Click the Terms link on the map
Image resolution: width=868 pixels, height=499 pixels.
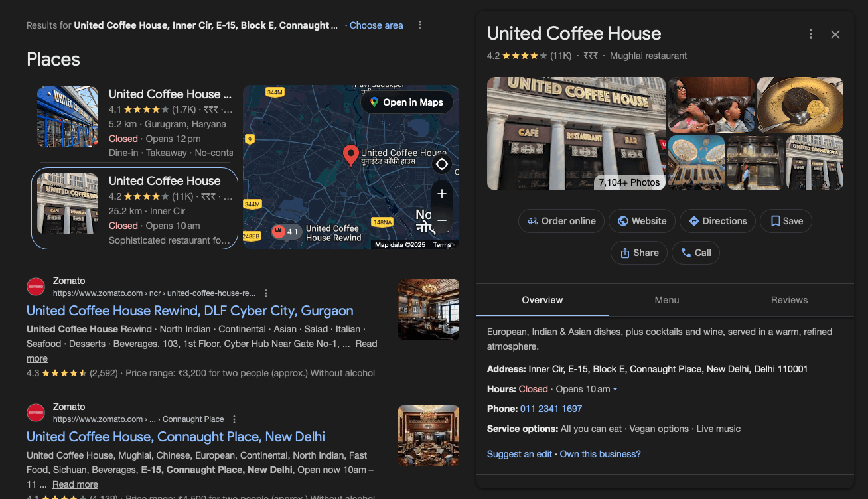(x=442, y=245)
